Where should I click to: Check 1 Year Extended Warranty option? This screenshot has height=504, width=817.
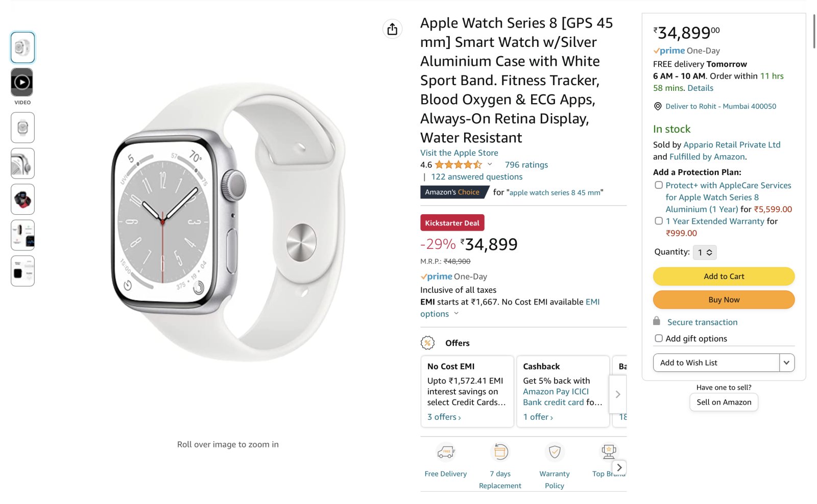pos(659,221)
